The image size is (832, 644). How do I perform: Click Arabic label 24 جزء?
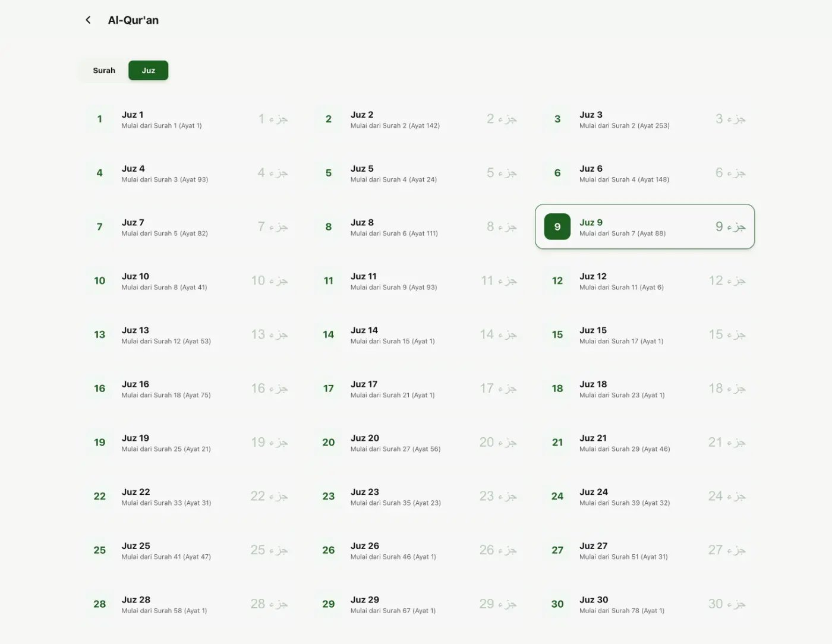(727, 496)
